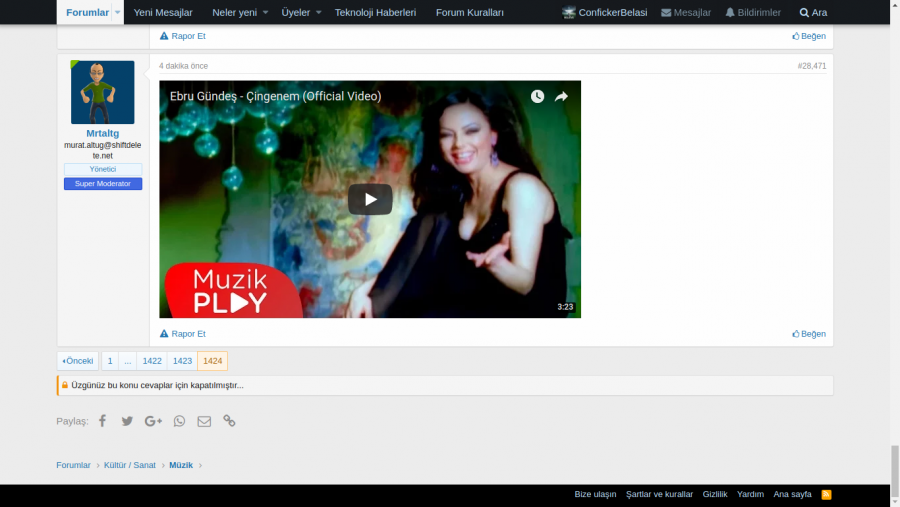
Task: Click the Yönetici badge
Action: pos(103,169)
